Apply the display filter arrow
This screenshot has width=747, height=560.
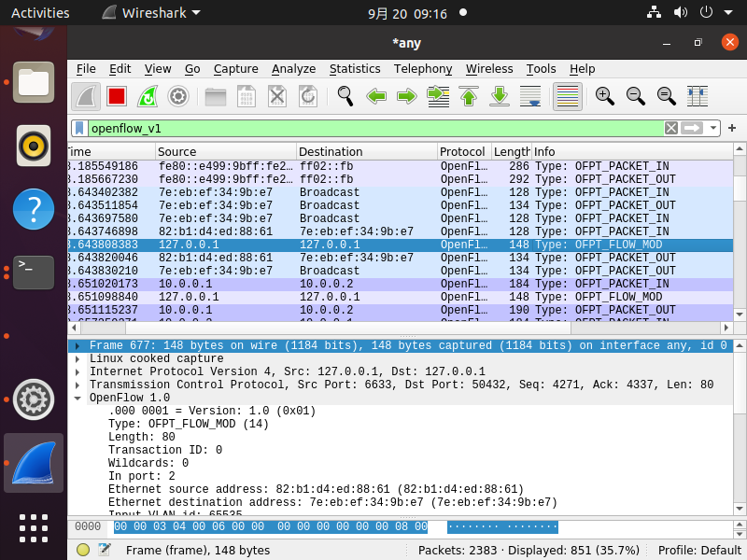[692, 128]
